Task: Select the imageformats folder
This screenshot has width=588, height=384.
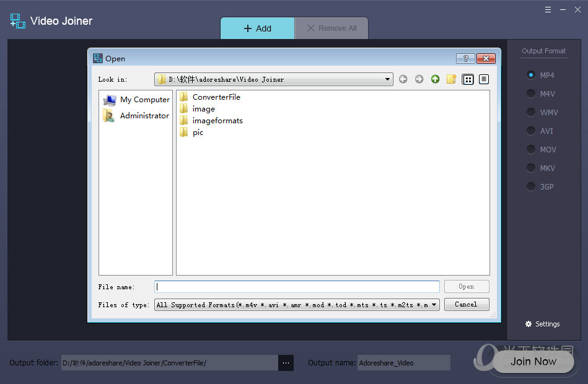Action: pyautogui.click(x=211, y=120)
